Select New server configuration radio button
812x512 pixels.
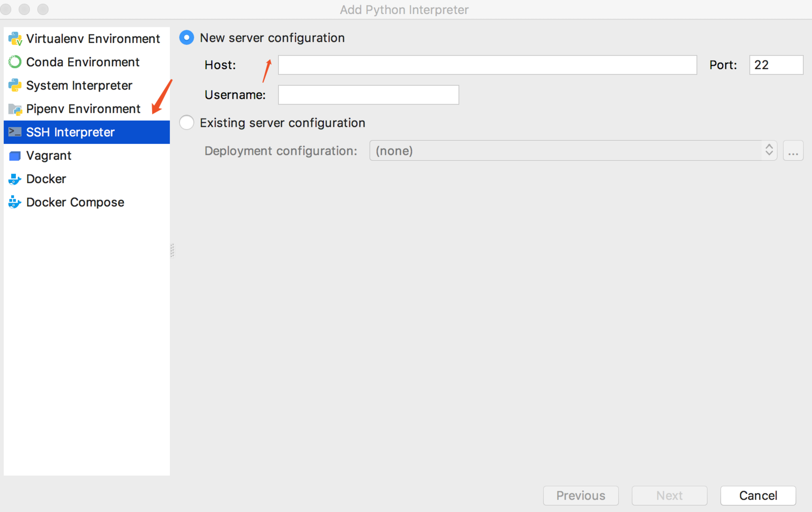coord(186,37)
